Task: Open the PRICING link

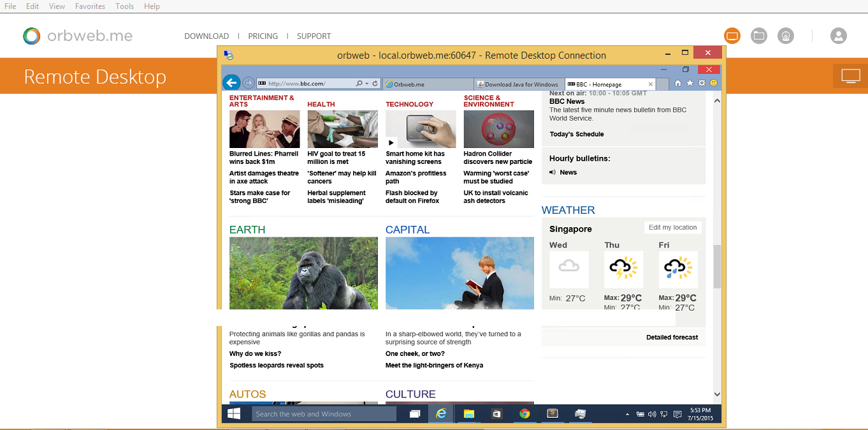Action: click(263, 36)
